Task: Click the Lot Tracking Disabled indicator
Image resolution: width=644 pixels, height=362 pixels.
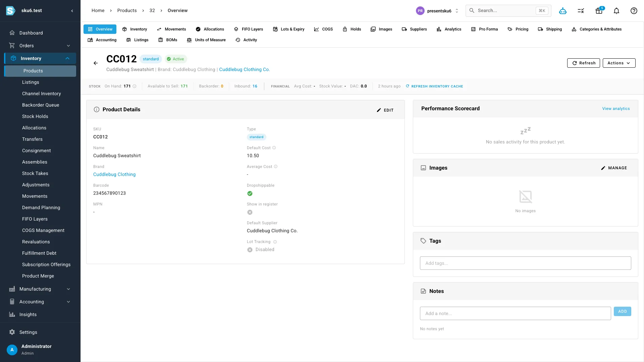Action: [x=261, y=250]
